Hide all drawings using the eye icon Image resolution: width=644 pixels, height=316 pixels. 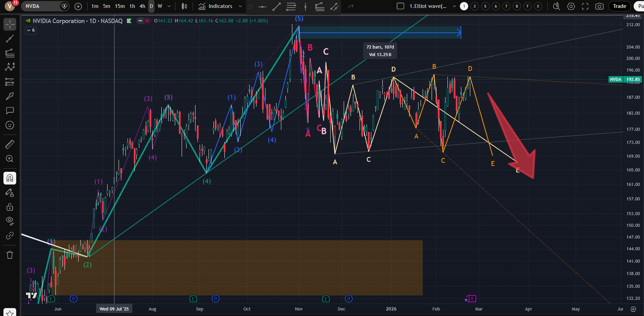(10, 221)
